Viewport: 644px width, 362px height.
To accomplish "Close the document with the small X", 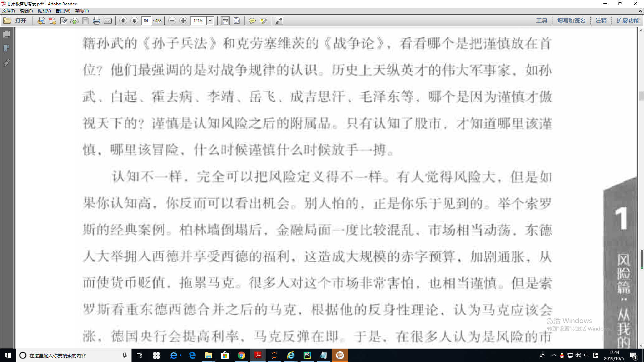I will 640,11.
